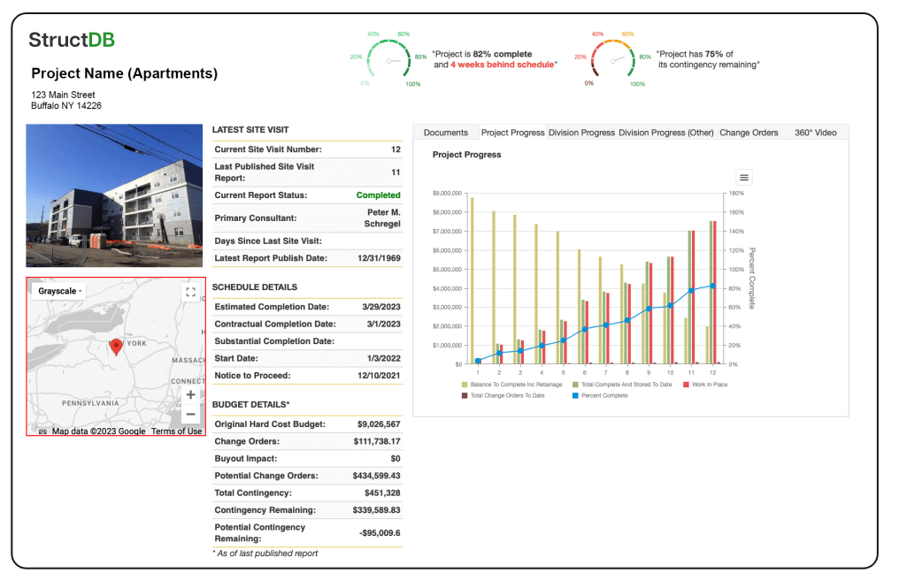The image size is (899, 588).
Task: Select the red map pin near Buffalo
Action: [x=117, y=346]
